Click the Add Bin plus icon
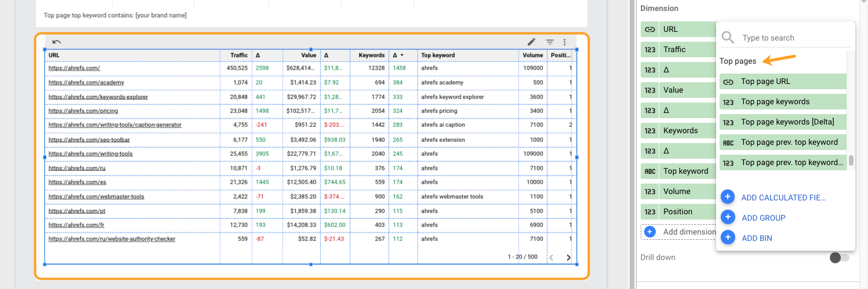The image size is (868, 289). tap(728, 238)
